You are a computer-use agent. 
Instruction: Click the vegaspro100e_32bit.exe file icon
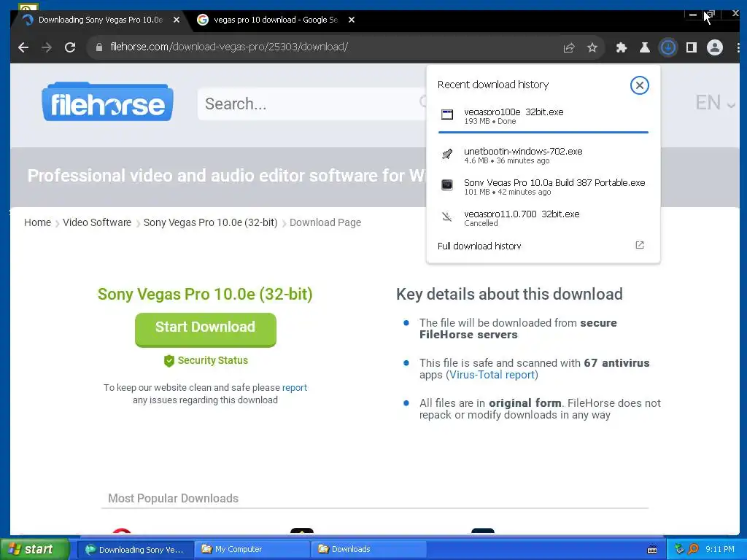click(447, 114)
